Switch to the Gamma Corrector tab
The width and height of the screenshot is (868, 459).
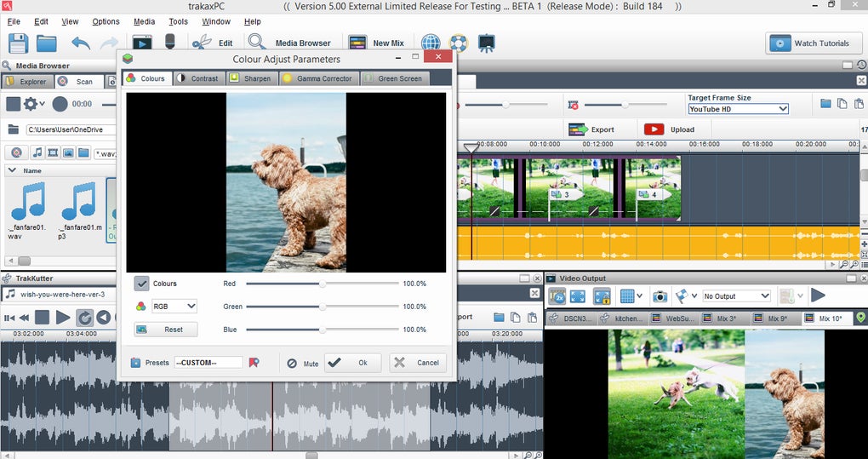(319, 78)
